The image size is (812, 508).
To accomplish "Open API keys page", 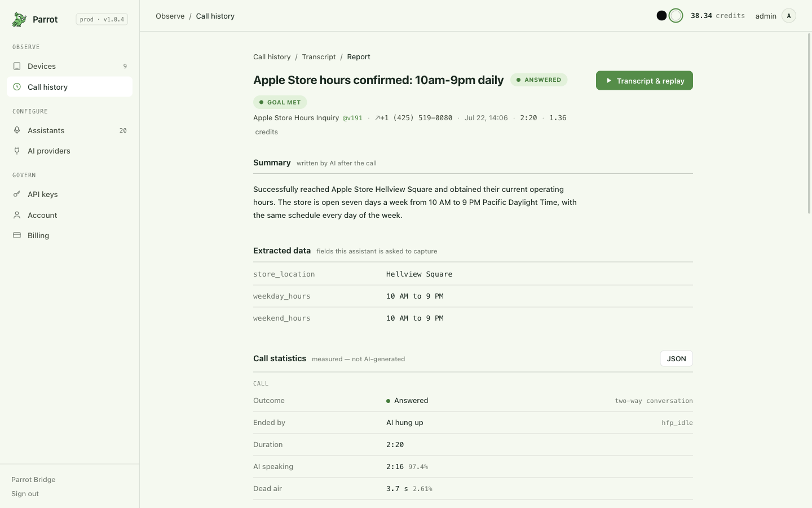I will [x=69, y=194].
